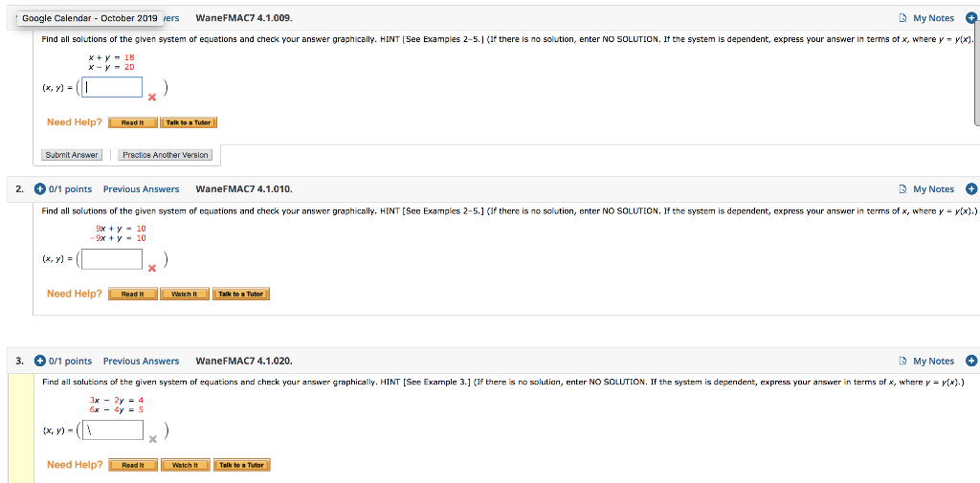This screenshot has width=980, height=483.
Task: Click red incorrect mark for question 2 answer
Action: 152,269
